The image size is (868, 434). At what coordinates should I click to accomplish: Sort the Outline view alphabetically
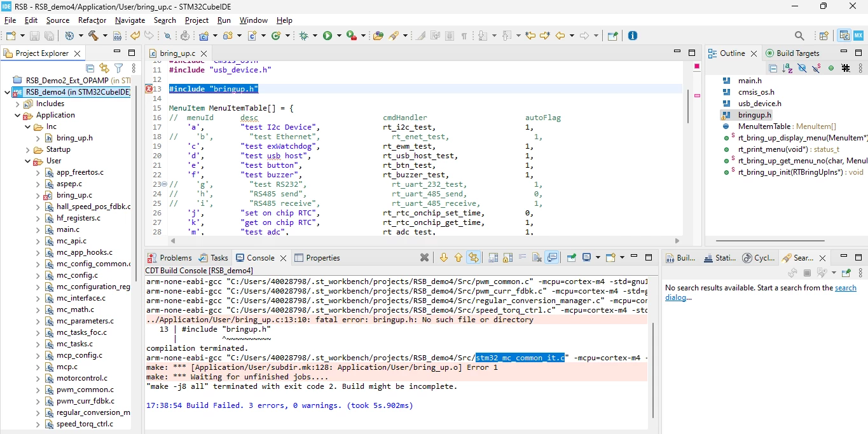[x=787, y=68]
